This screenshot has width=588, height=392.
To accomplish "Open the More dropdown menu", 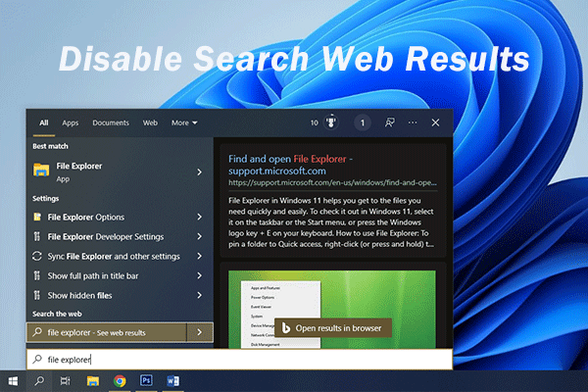I will (184, 122).
